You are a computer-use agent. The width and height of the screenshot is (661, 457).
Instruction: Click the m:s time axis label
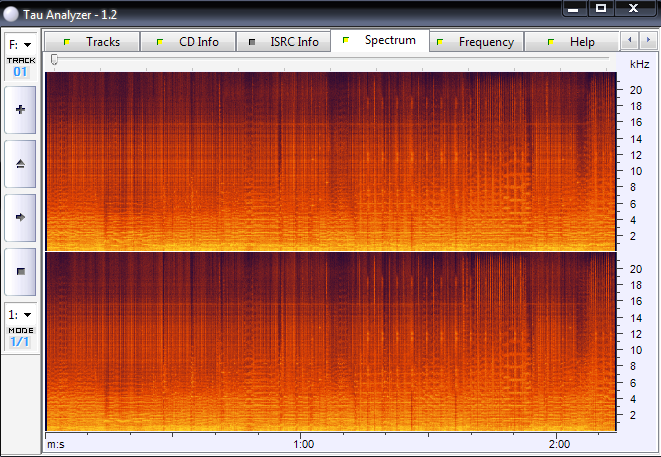(56, 444)
